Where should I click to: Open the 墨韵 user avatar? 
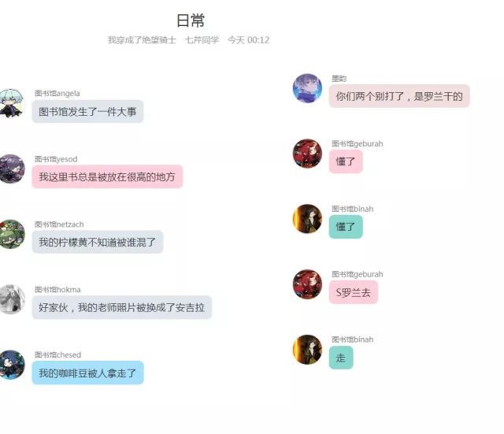tap(307, 88)
